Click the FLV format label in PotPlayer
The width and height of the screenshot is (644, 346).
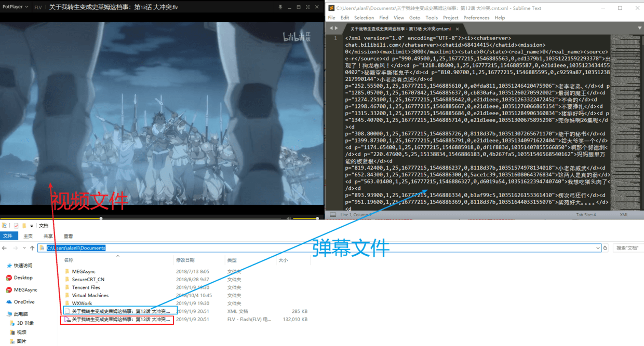coord(38,7)
